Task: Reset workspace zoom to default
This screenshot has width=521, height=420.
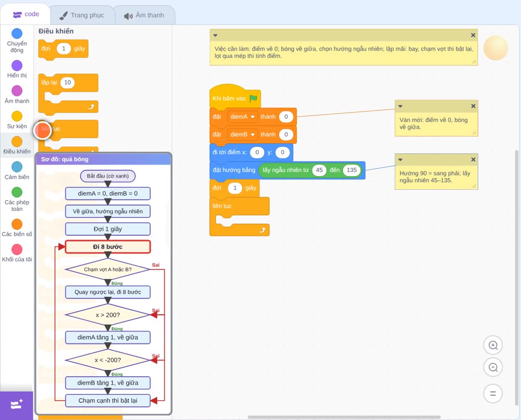Action: coord(493,393)
